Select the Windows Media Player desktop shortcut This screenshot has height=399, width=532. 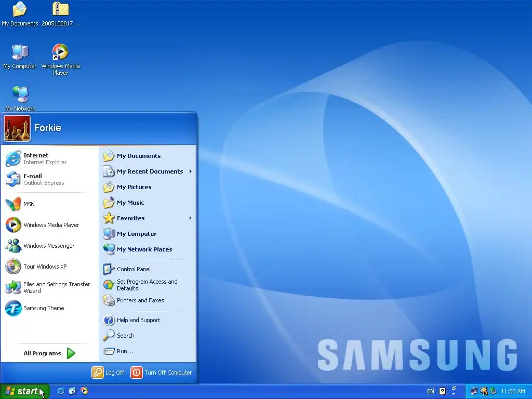coord(60,59)
